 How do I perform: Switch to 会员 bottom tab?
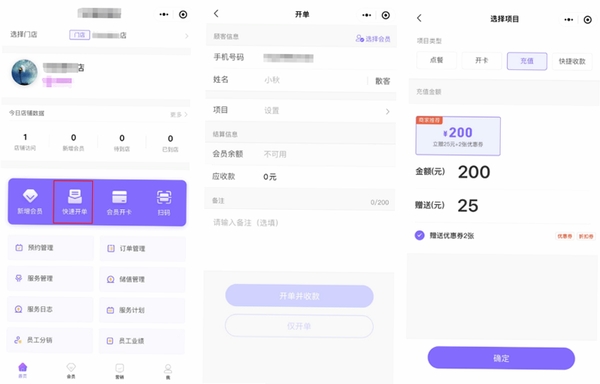(71, 371)
